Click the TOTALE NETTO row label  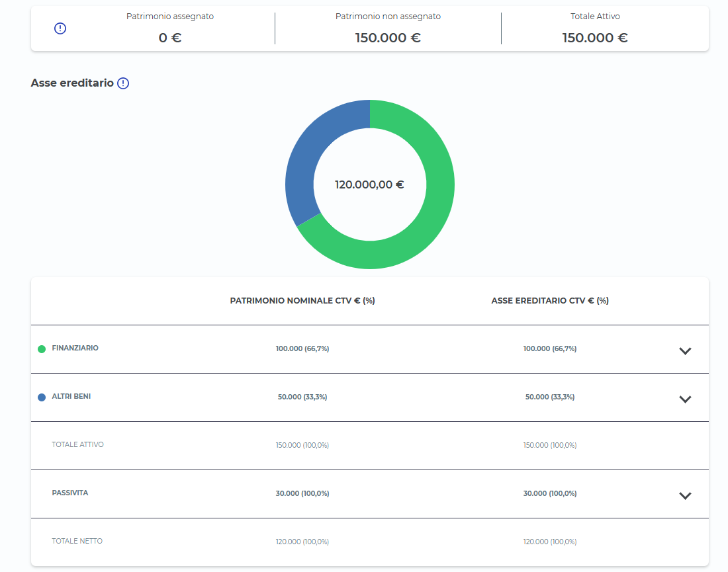(77, 541)
